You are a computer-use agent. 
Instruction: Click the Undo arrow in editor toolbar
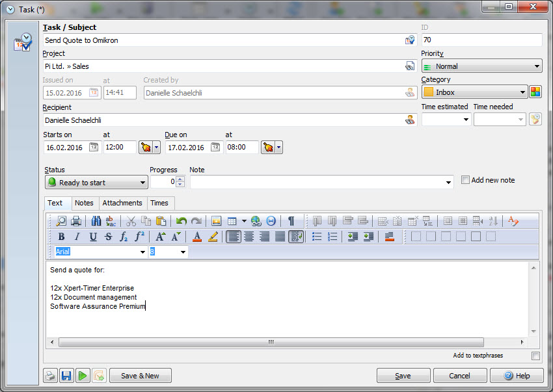pyautogui.click(x=182, y=221)
